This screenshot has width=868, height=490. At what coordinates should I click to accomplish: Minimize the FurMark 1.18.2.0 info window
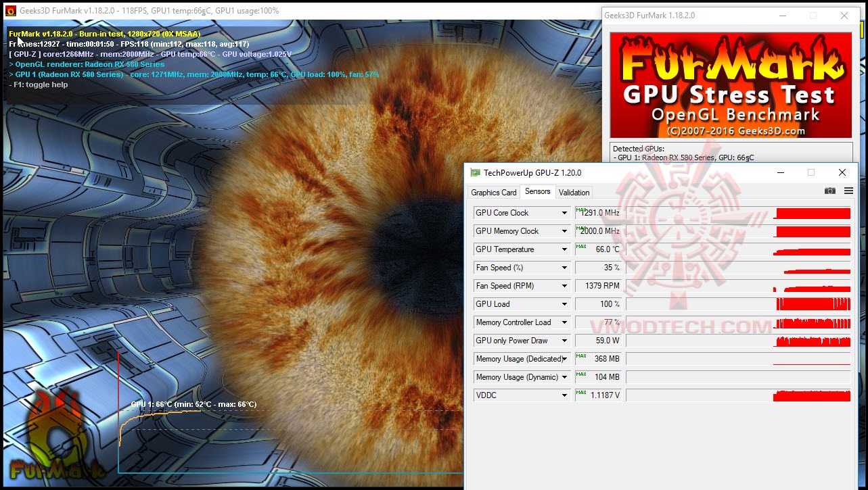click(x=782, y=16)
